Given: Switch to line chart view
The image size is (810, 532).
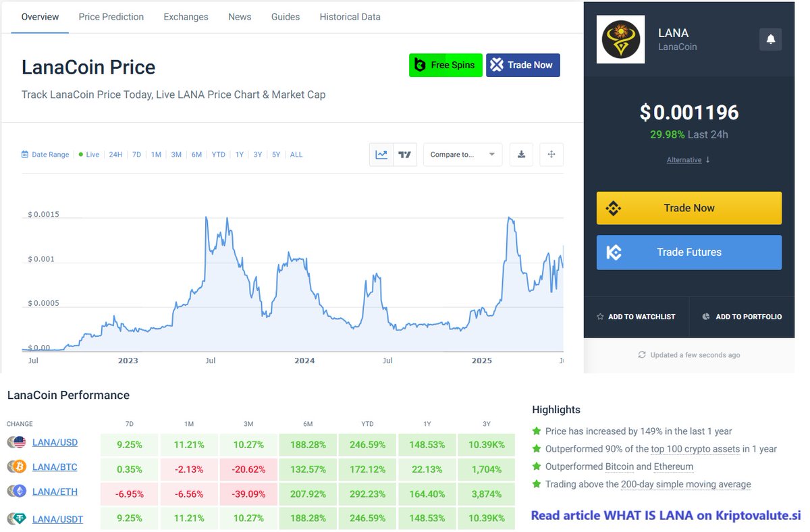Looking at the screenshot, I should click(381, 155).
